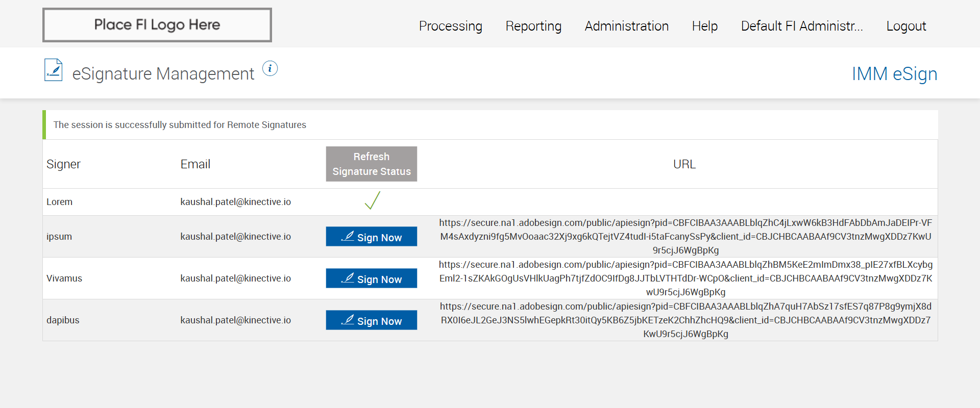Open the info icon beside eSignature Management

pyautogui.click(x=270, y=68)
